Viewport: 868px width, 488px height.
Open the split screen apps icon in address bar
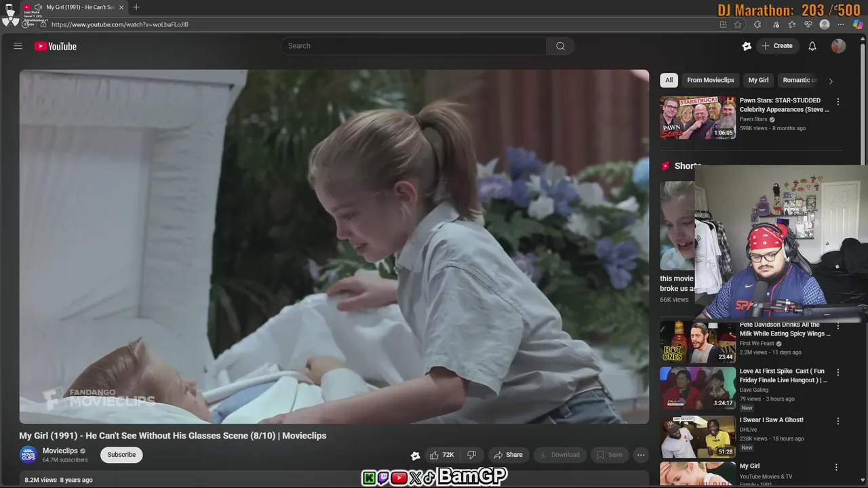[723, 24]
